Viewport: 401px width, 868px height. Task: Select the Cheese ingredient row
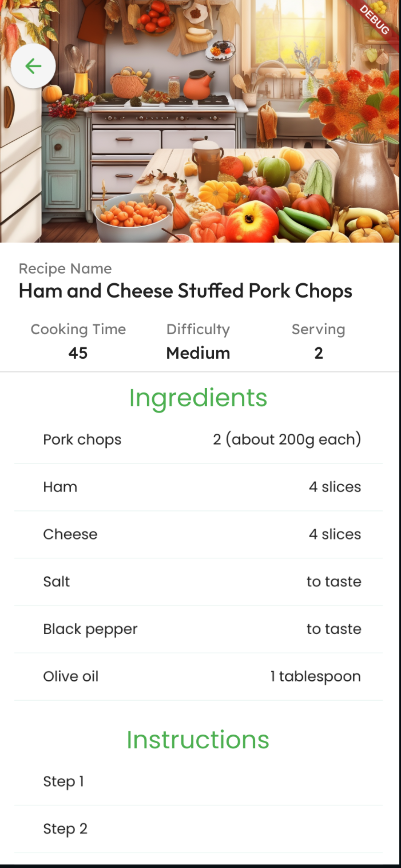point(199,534)
